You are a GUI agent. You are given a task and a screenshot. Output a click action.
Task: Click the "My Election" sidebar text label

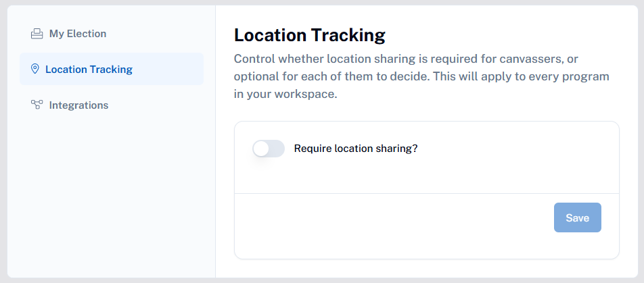78,34
